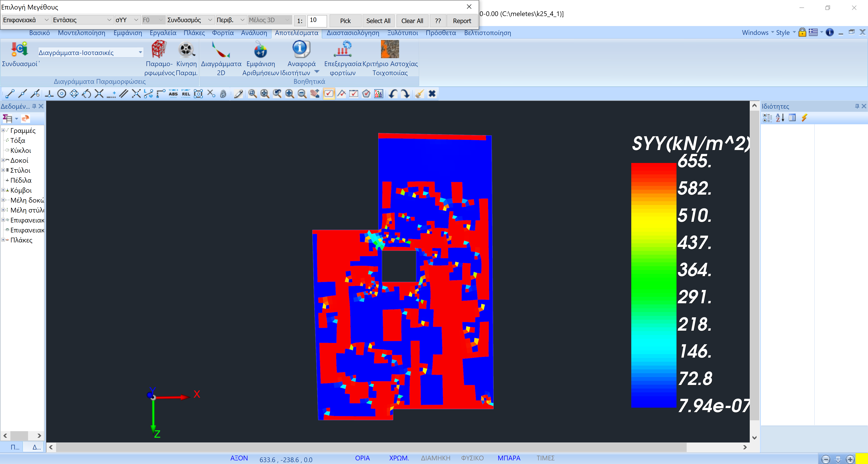Select the ABS absolute coordinates snap
This screenshot has height=464, width=868.
click(173, 94)
